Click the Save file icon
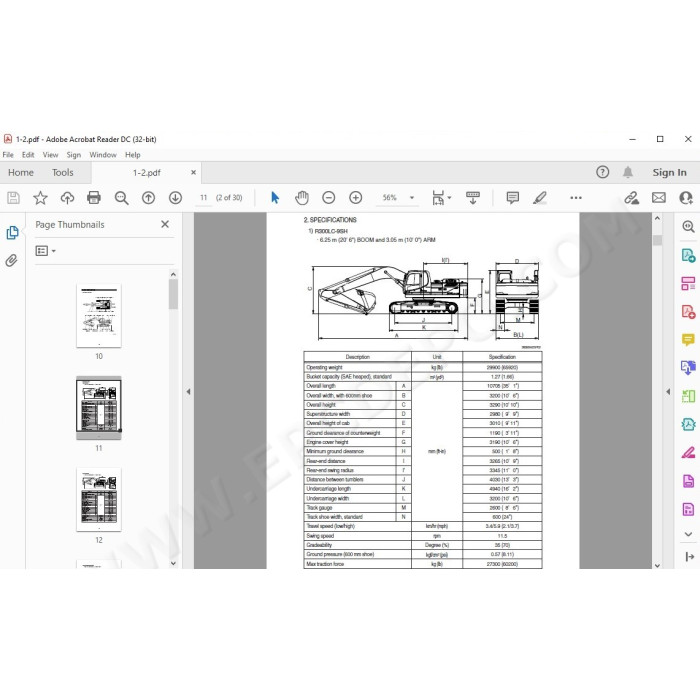Image resolution: width=700 pixels, height=700 pixels. pos(13,197)
